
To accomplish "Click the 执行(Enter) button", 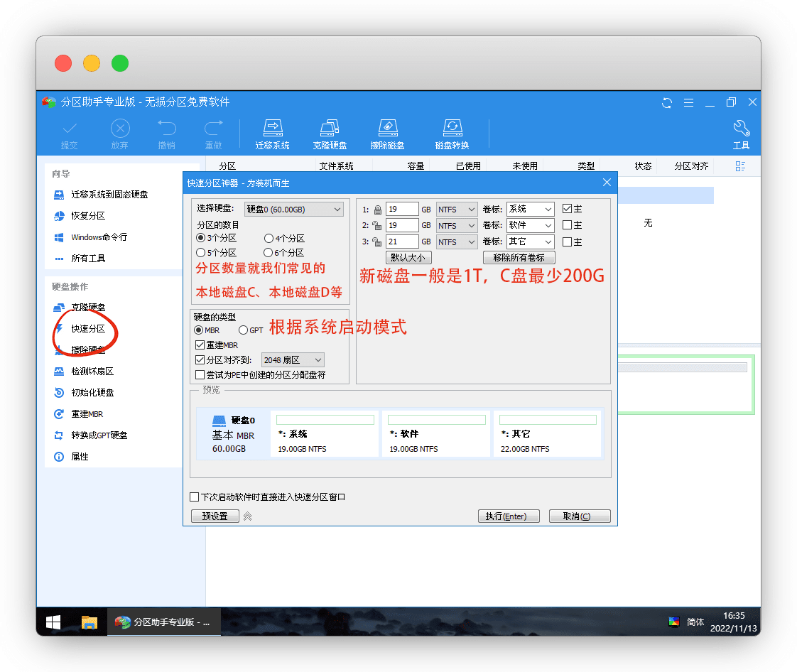I will coord(508,516).
